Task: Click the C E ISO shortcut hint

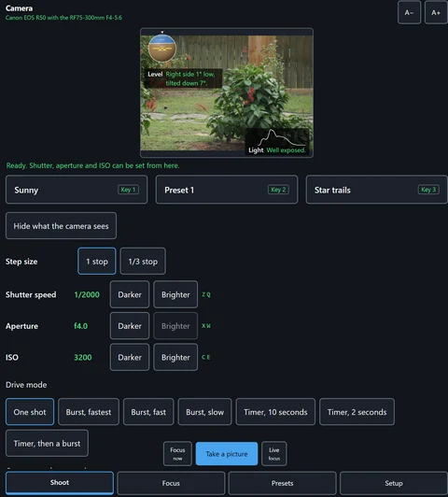Action: (205, 357)
